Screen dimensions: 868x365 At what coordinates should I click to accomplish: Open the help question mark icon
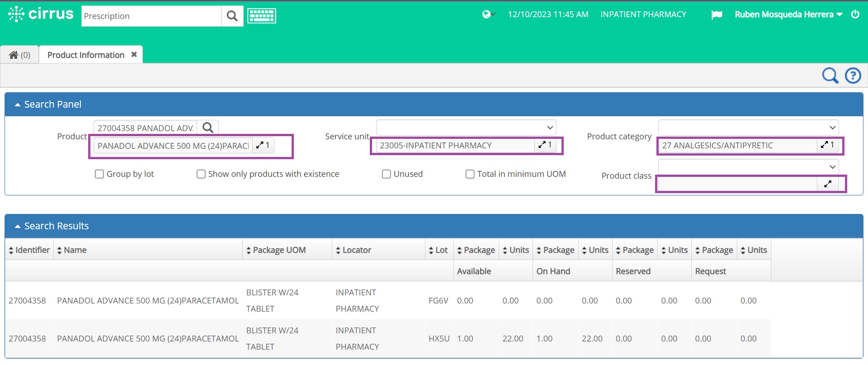click(853, 76)
